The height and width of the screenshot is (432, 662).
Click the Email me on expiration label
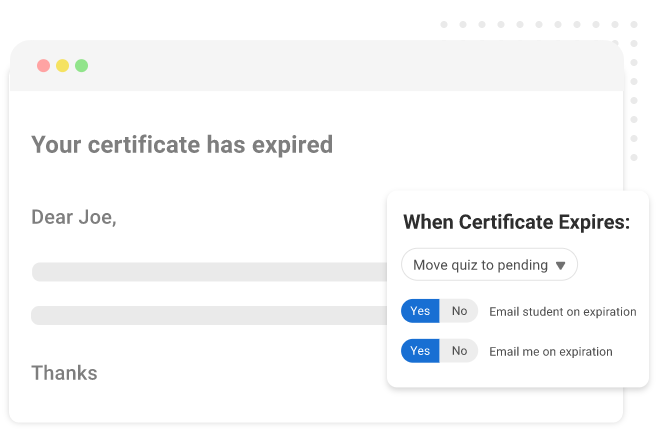click(x=550, y=352)
